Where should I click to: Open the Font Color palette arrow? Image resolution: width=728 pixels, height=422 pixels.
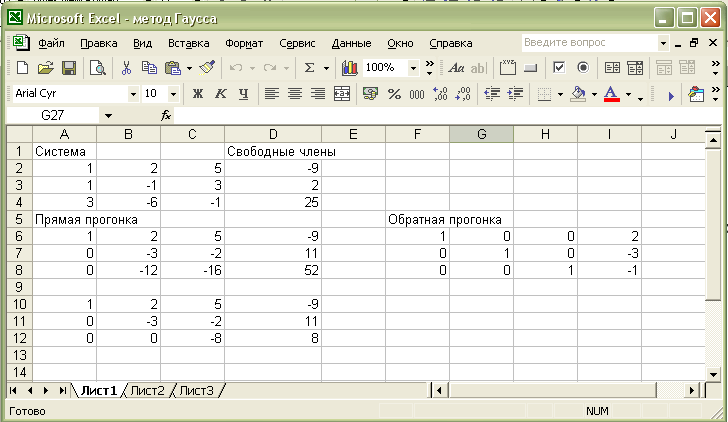[x=629, y=94]
